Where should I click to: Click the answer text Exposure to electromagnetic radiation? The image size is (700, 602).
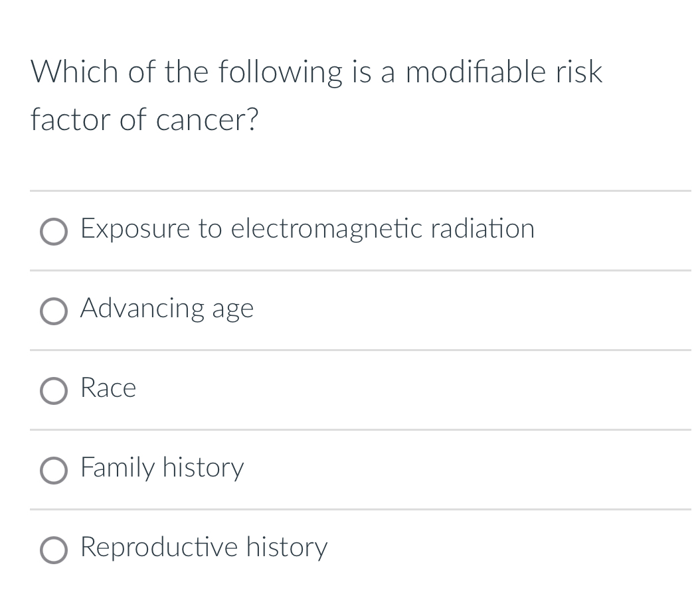coord(307,229)
